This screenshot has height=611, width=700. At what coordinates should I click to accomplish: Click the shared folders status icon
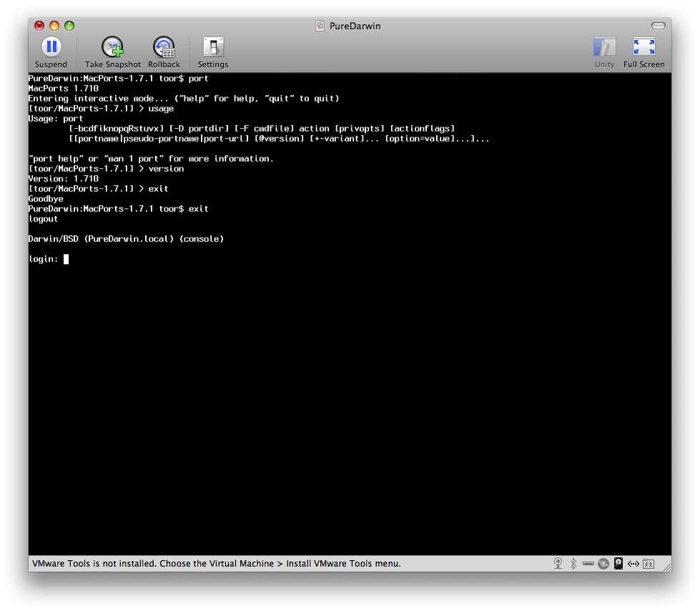pos(649,564)
